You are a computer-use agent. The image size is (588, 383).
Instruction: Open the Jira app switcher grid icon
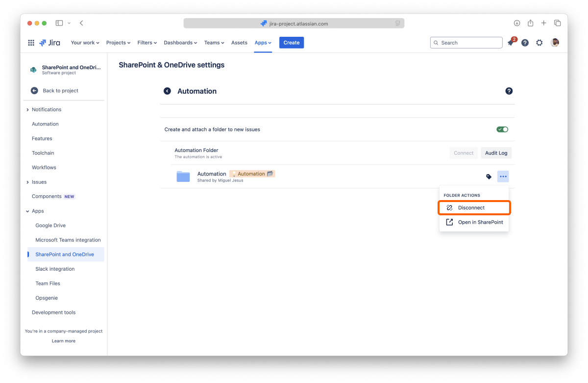31,43
